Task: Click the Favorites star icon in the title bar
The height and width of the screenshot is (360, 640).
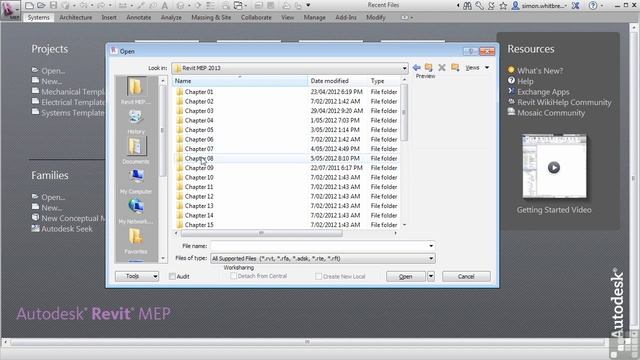Action: (x=503, y=6)
